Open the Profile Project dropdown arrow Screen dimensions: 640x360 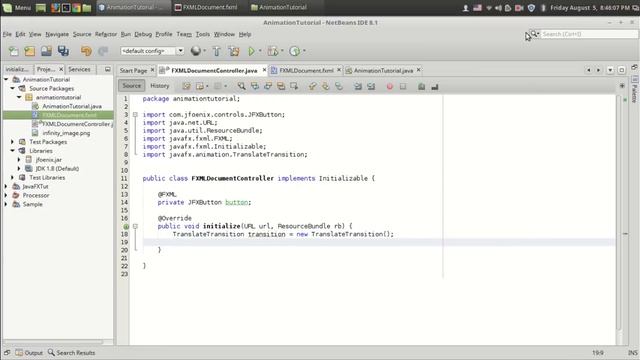pyautogui.click(x=304, y=51)
